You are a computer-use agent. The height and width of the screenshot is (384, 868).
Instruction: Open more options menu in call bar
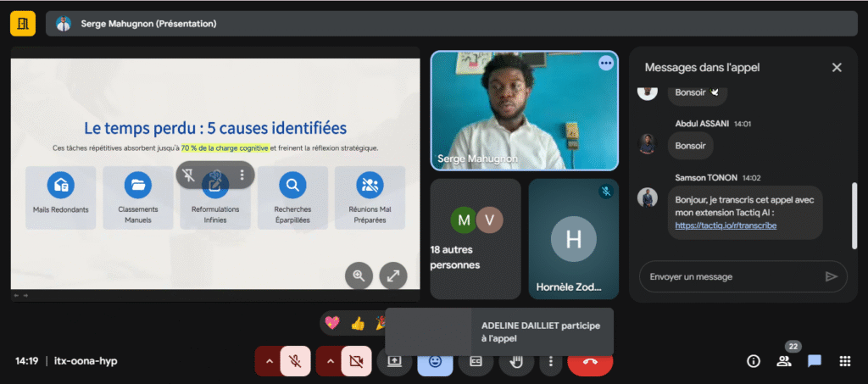pyautogui.click(x=551, y=361)
